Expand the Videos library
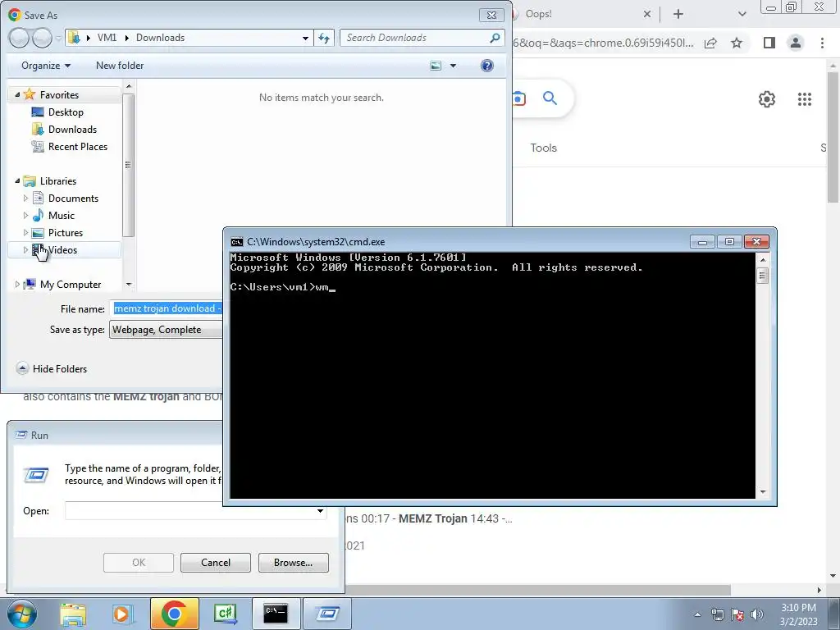840x630 pixels. [x=25, y=249]
